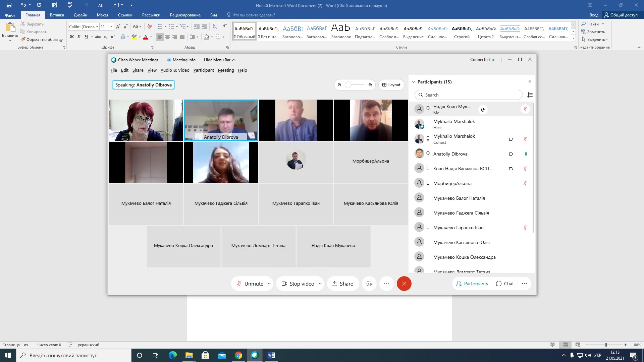Toggle subscript in Word
The height and width of the screenshot is (362, 644).
[x=105, y=37]
